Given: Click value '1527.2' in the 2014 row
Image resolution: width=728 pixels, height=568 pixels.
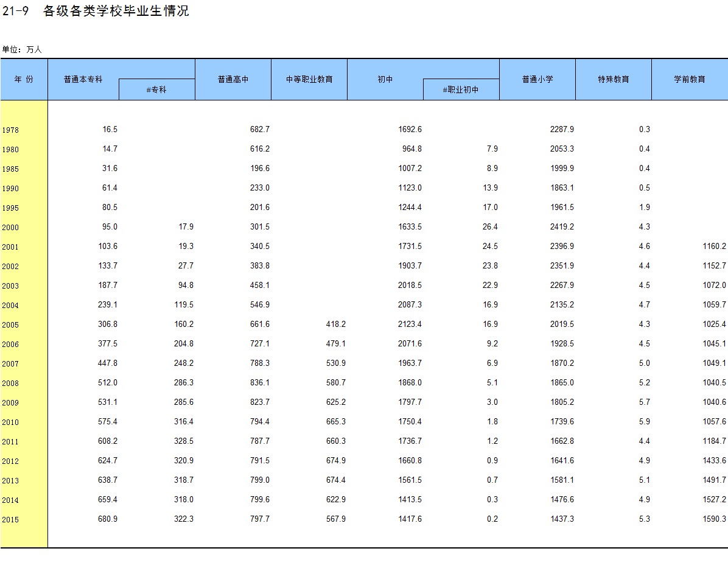Looking at the screenshot, I should [715, 500].
